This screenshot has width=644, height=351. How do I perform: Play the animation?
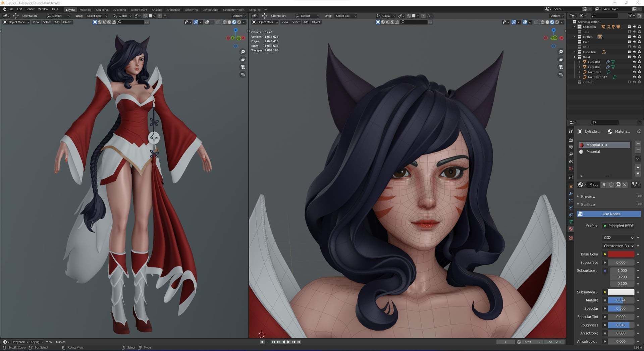[x=288, y=342]
